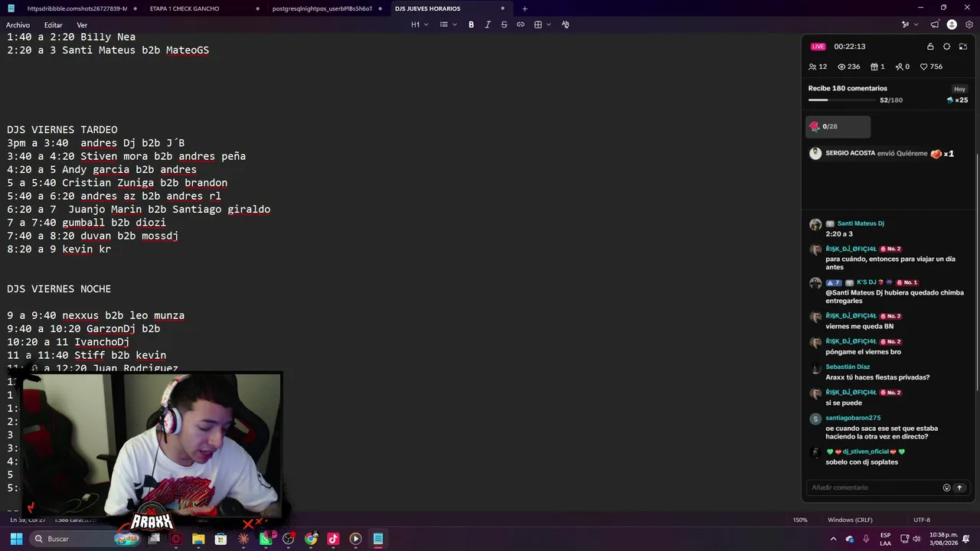Send the comment with the arrow button
This screenshot has height=551, width=980.
959,487
